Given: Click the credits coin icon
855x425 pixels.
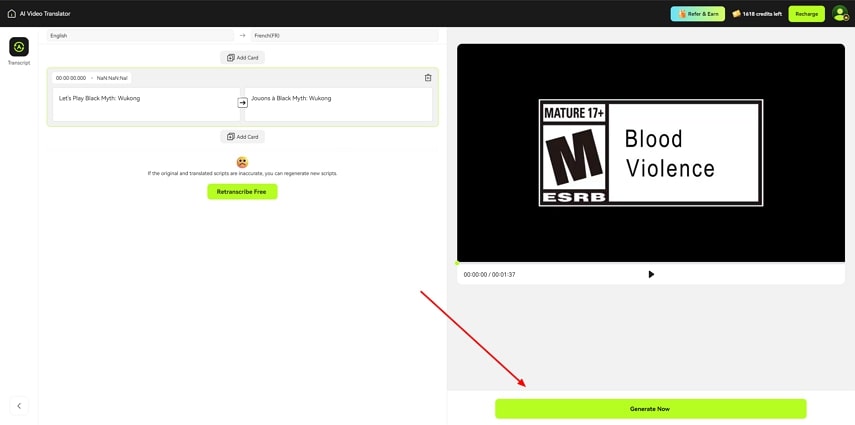Looking at the screenshot, I should point(736,14).
